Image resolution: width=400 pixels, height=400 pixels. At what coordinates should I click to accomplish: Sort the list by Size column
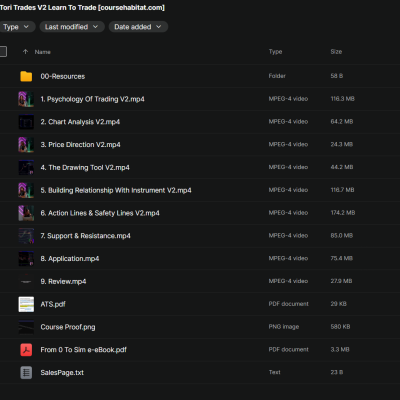click(336, 52)
